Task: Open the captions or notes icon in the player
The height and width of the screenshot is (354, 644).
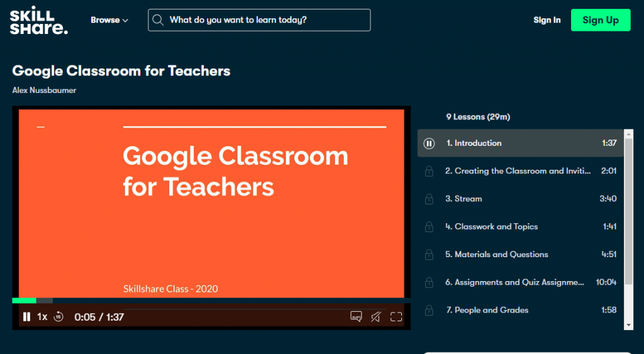Action: (356, 317)
